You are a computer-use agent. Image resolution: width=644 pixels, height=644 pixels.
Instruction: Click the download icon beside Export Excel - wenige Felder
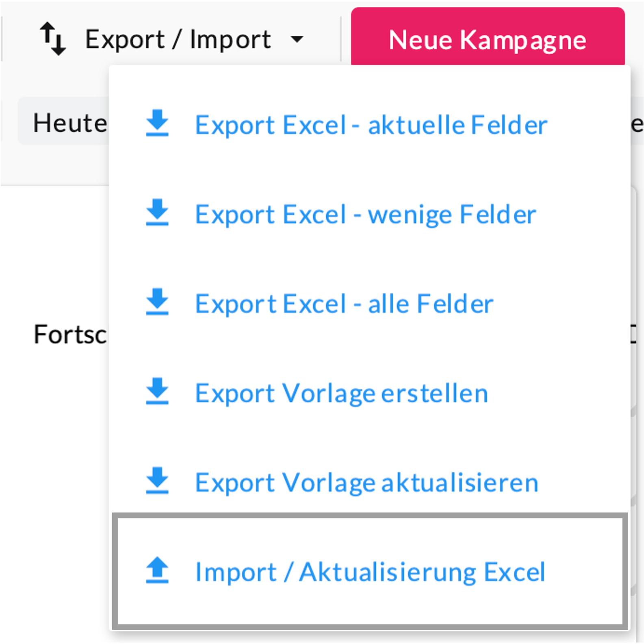point(157,212)
